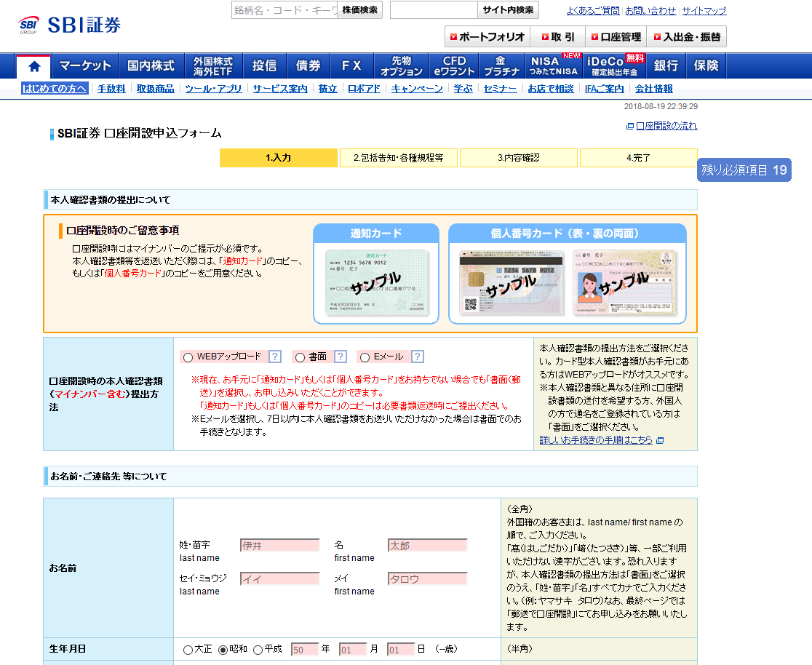Choose 大正 era radio button
This screenshot has height=665, width=812.
click(188, 650)
